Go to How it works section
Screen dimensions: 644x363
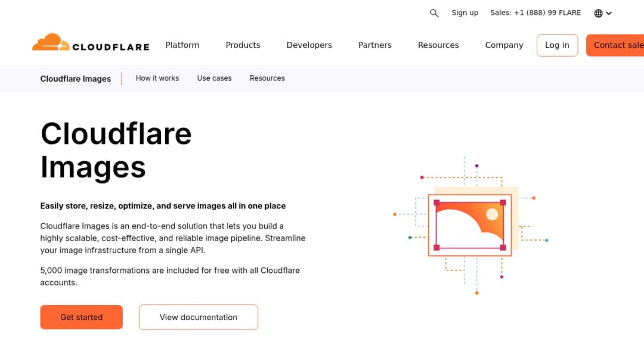(x=157, y=78)
